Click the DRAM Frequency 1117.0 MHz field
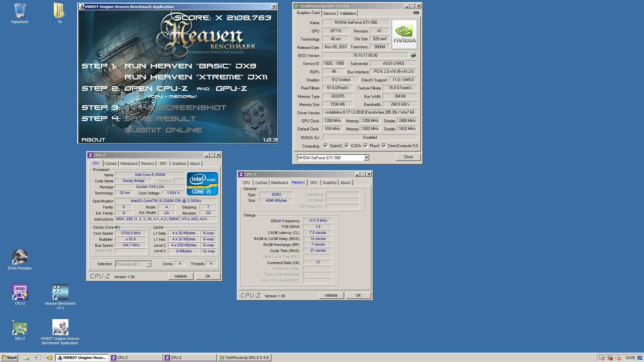644x362 pixels. pos(318,221)
